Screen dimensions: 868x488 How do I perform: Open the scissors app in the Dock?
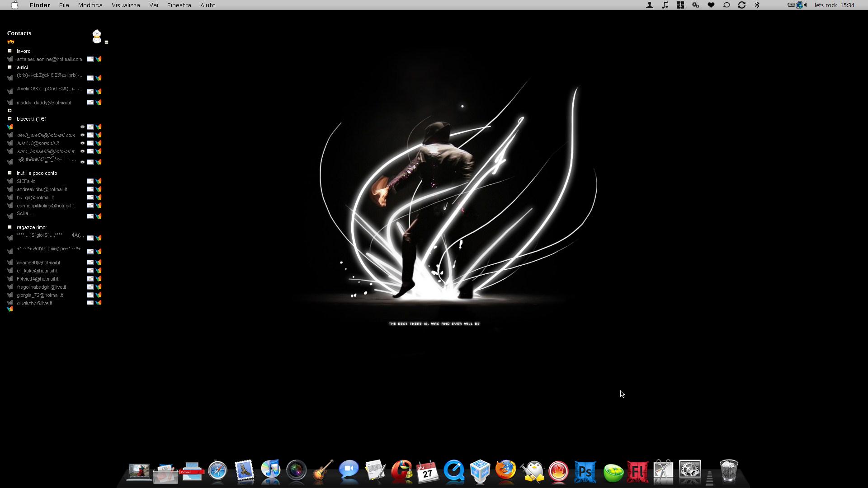tap(663, 471)
